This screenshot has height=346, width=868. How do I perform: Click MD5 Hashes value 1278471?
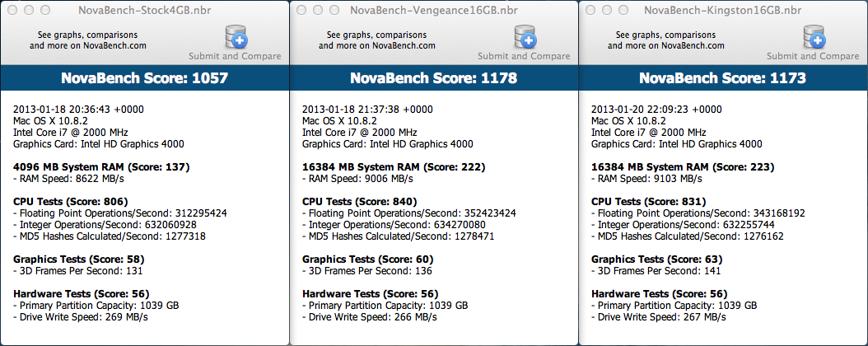[474, 236]
